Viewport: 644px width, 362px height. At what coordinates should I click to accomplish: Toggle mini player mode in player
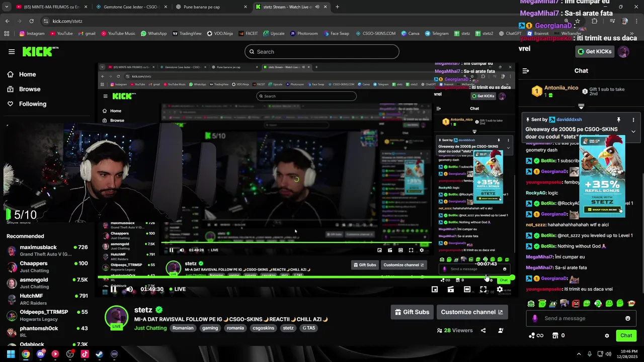point(435,289)
